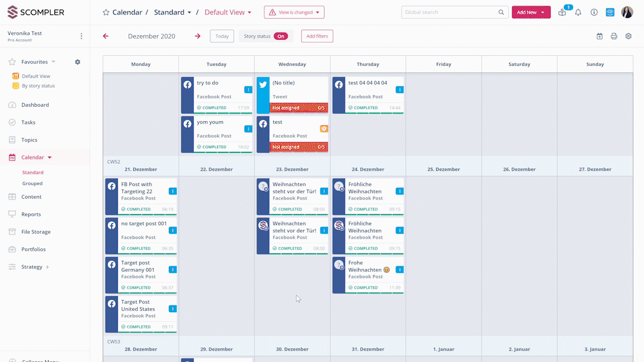The image size is (644, 362).
Task: Open the info help icon
Action: tap(594, 13)
